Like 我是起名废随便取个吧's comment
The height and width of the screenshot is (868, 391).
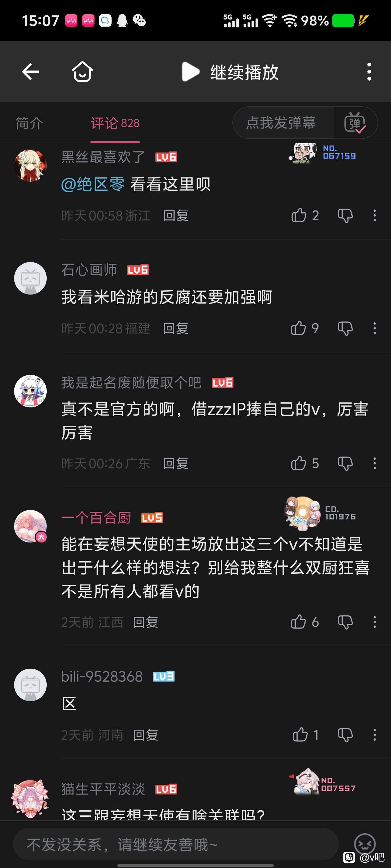tap(298, 463)
